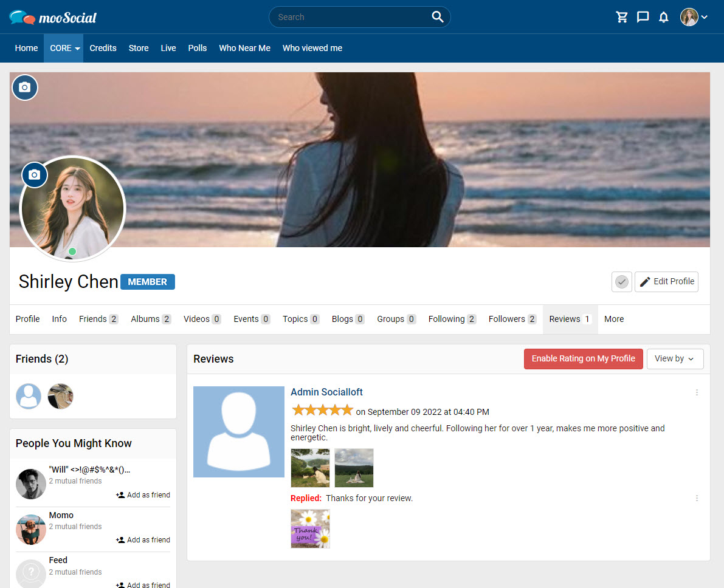The width and height of the screenshot is (724, 588).
Task: Open Store menu item
Action: 139,48
